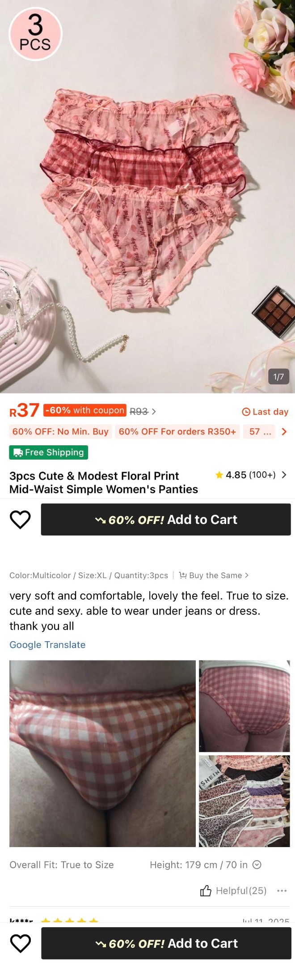Image resolution: width=295 pixels, height=980 pixels.
Task: Tap the 1/7 image counter
Action: (x=278, y=377)
